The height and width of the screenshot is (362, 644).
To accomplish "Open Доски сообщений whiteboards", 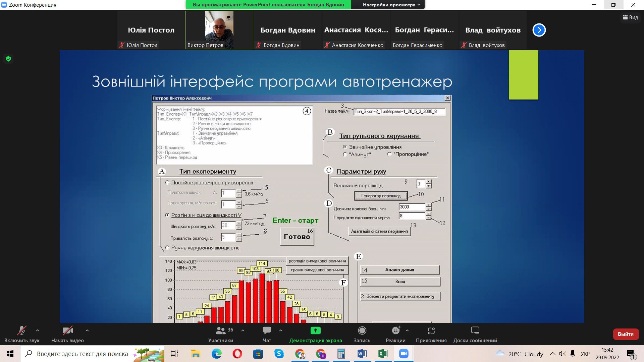I will click(475, 331).
